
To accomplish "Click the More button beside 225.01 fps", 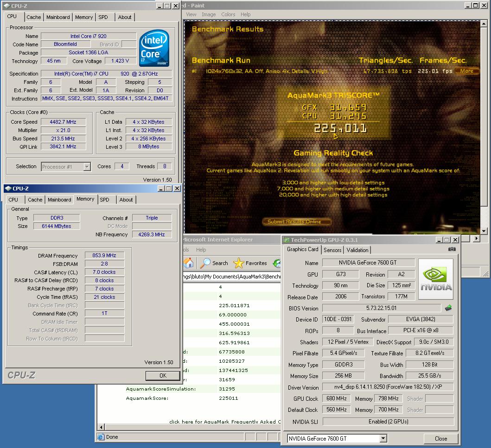I will click(x=466, y=71).
